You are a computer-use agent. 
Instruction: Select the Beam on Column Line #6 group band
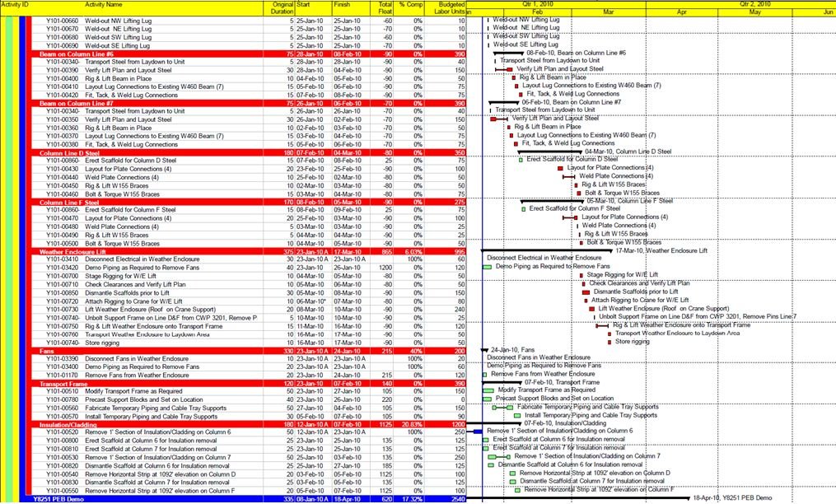(x=249, y=54)
